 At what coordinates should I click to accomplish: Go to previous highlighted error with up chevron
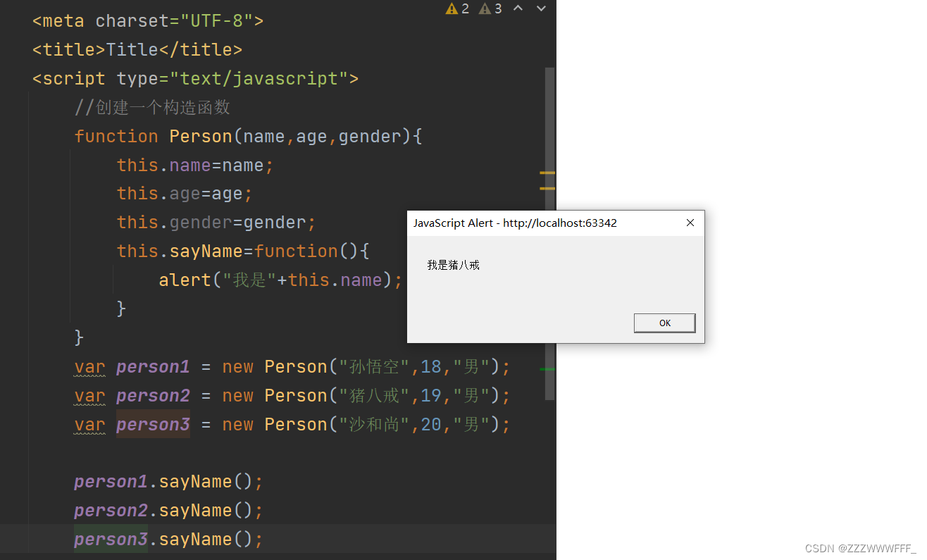518,8
